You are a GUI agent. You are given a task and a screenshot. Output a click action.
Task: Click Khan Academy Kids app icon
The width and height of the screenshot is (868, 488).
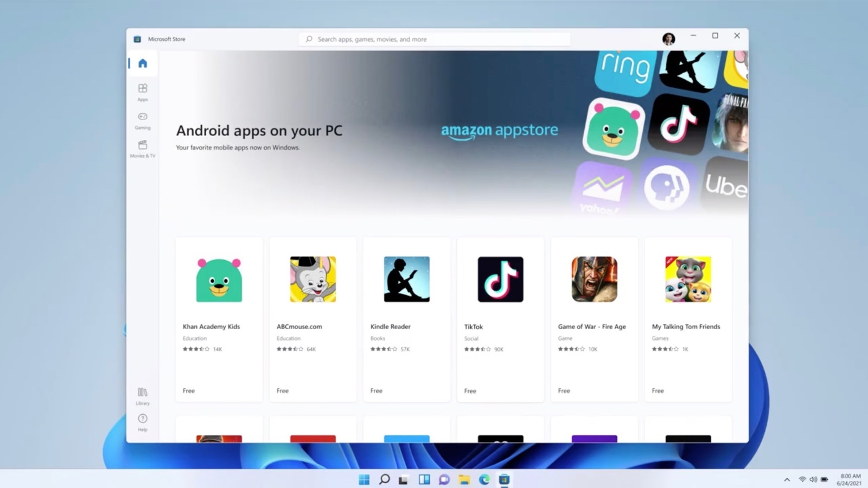(219, 279)
